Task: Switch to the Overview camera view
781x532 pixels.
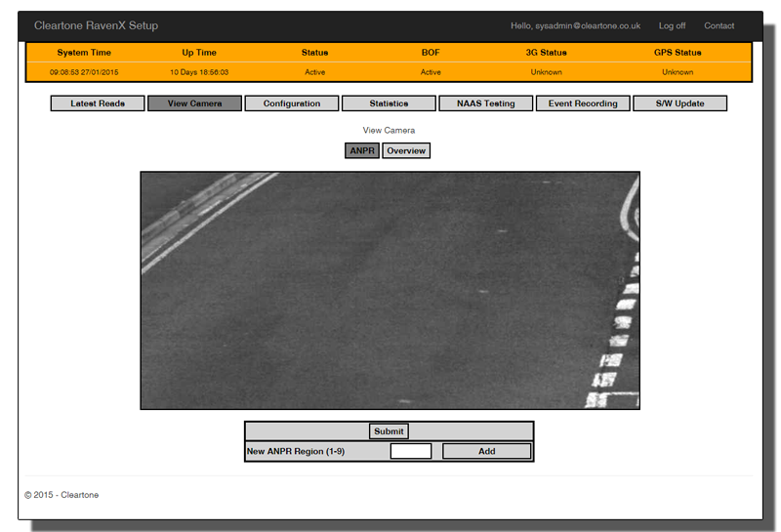Action: [406, 151]
